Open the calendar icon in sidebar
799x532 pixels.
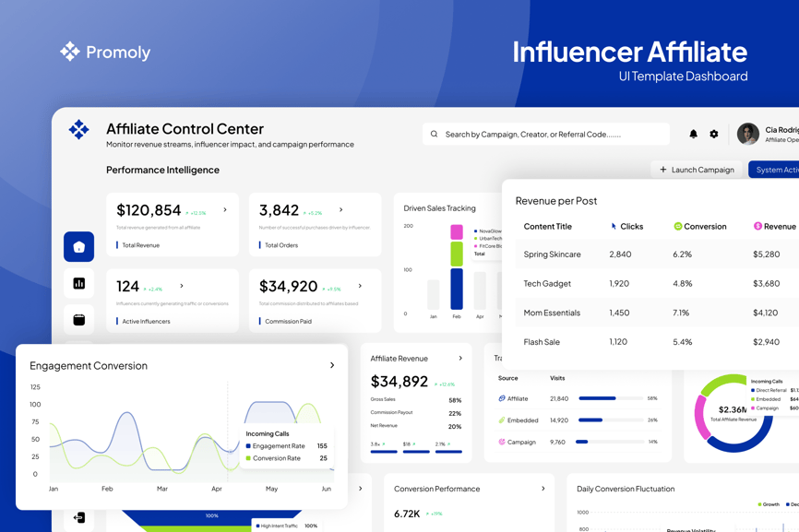[78, 320]
